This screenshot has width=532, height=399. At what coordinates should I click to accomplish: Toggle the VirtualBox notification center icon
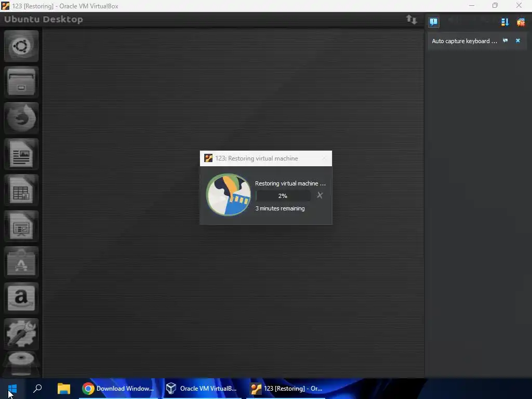(433, 22)
